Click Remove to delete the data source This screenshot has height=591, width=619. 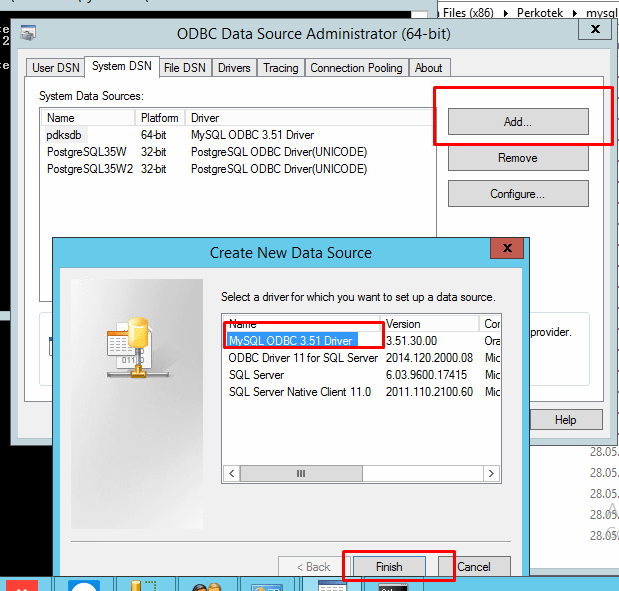tap(517, 158)
